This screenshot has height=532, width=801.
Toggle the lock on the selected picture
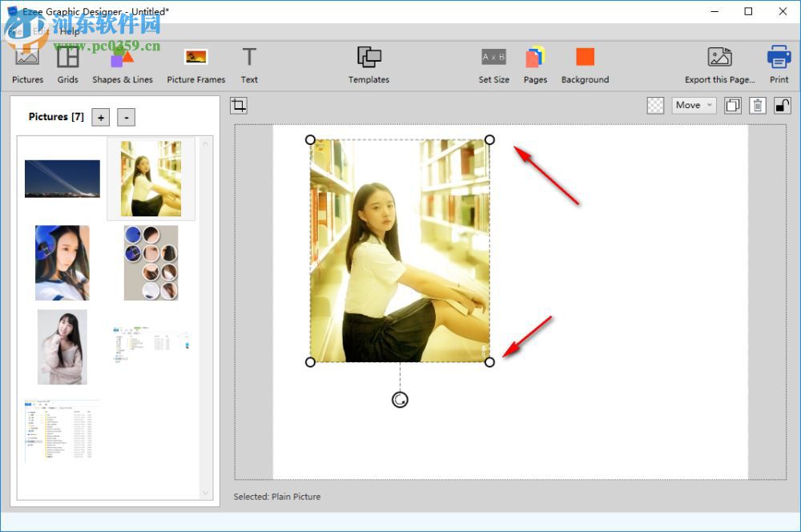coord(782,105)
